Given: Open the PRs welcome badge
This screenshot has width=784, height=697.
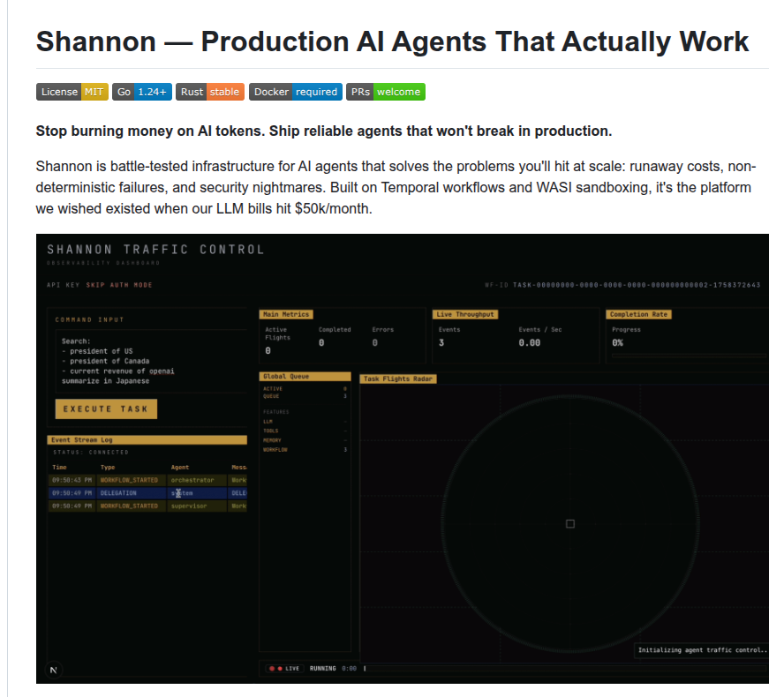Looking at the screenshot, I should (386, 92).
